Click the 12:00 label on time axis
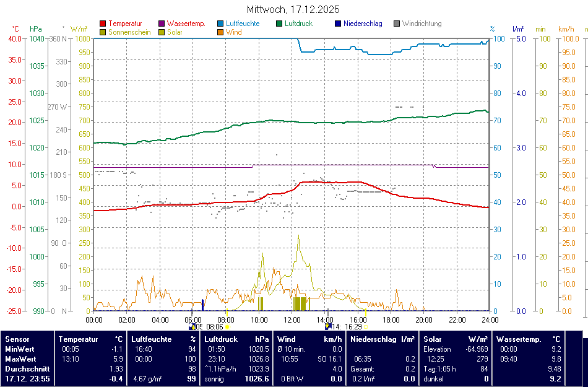 [x=292, y=320]
